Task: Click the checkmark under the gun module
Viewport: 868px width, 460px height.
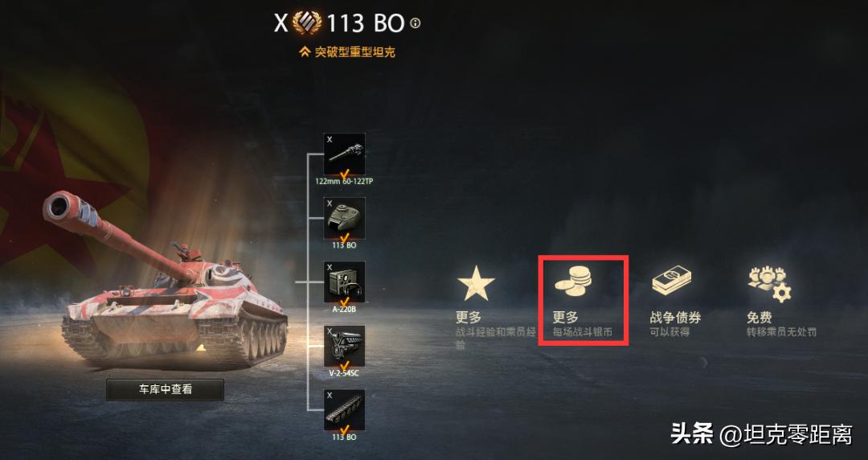Action: (344, 174)
